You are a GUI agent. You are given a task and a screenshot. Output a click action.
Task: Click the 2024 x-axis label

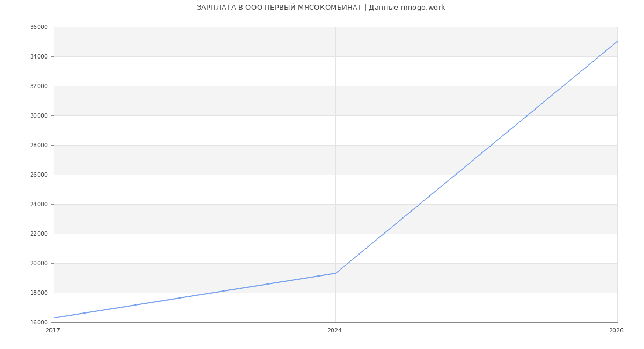(334, 331)
